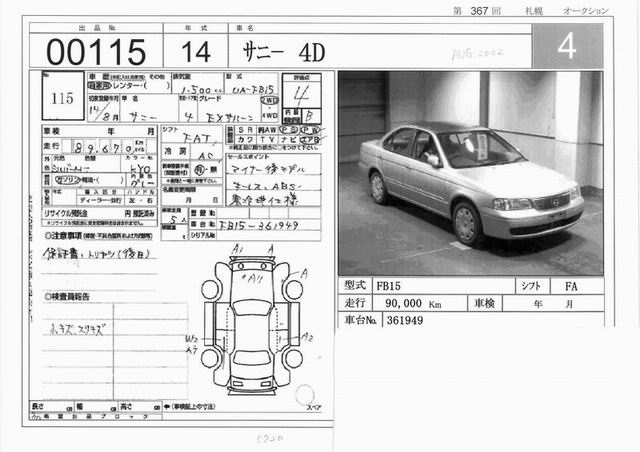Viewport: 640px width, 452px height.
Task: Click the EXサルーン grade entry
Action: 229,118
